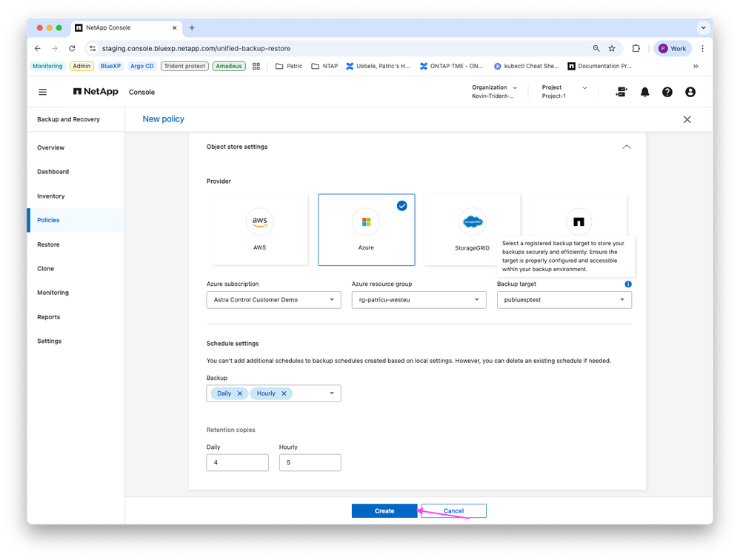The height and width of the screenshot is (560, 740).
Task: Open Monitoring in sidebar
Action: [x=53, y=293]
